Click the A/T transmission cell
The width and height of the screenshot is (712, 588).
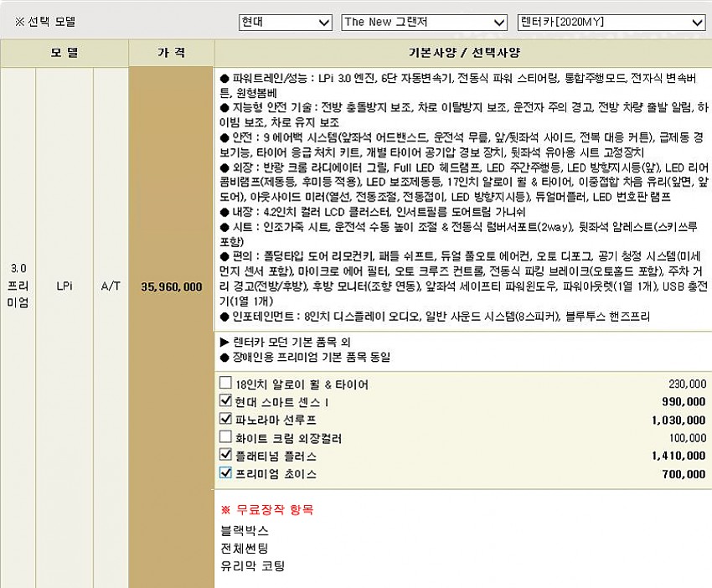pos(111,286)
